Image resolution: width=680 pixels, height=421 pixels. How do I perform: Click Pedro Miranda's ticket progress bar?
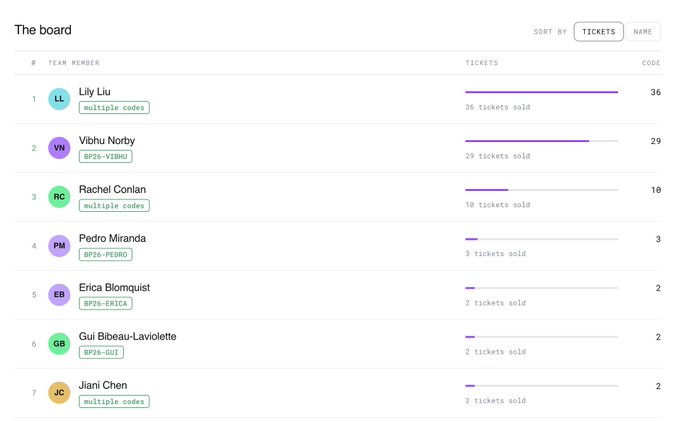(541, 239)
